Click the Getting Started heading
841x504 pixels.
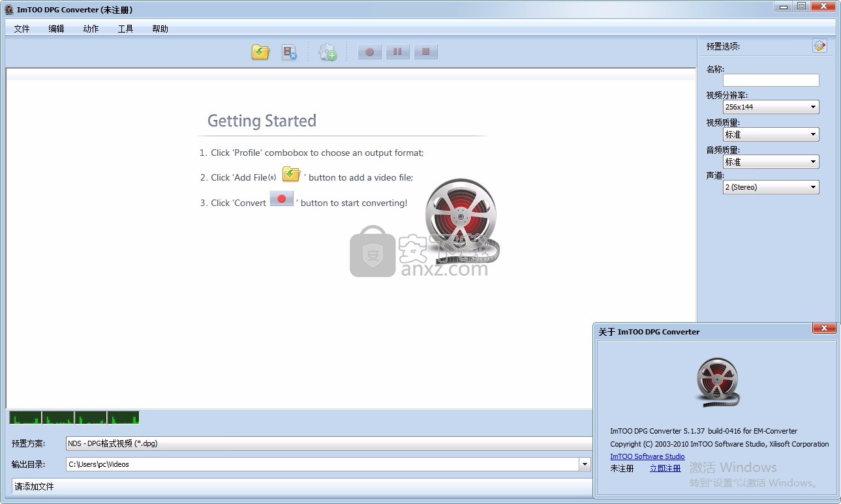coord(262,121)
